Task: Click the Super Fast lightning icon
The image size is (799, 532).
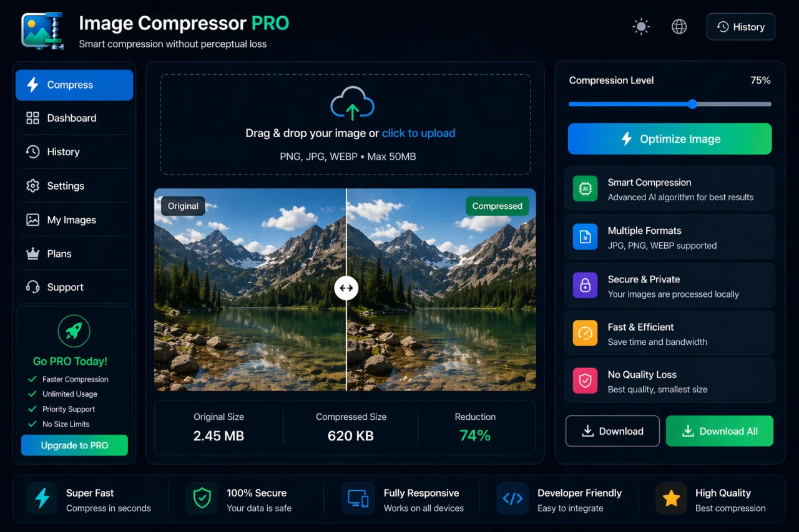Action: [42, 498]
